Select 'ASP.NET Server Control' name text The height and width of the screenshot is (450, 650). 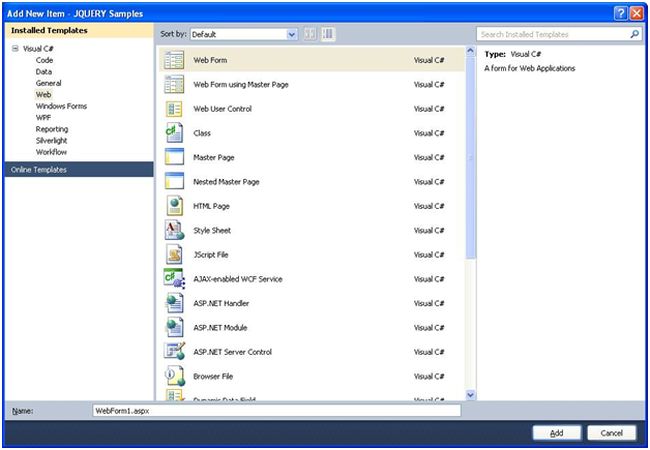pyautogui.click(x=233, y=352)
